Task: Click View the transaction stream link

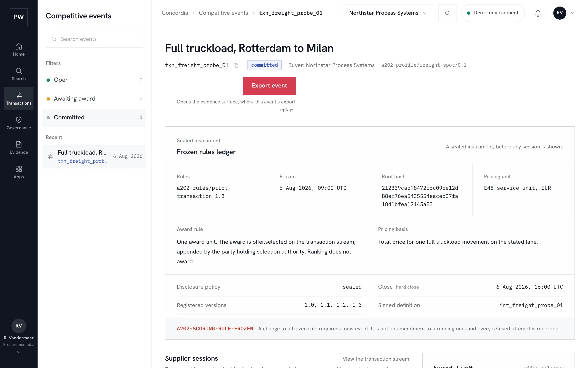Action: (376, 359)
